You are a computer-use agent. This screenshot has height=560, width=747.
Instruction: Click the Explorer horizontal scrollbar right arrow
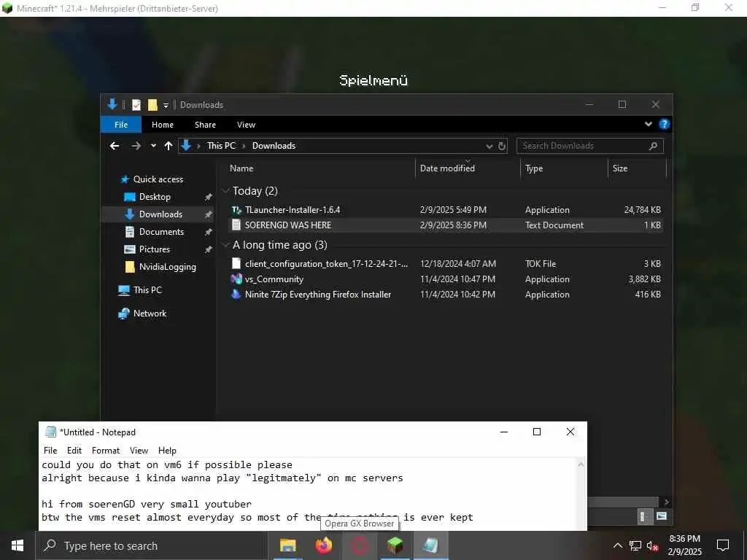666,502
